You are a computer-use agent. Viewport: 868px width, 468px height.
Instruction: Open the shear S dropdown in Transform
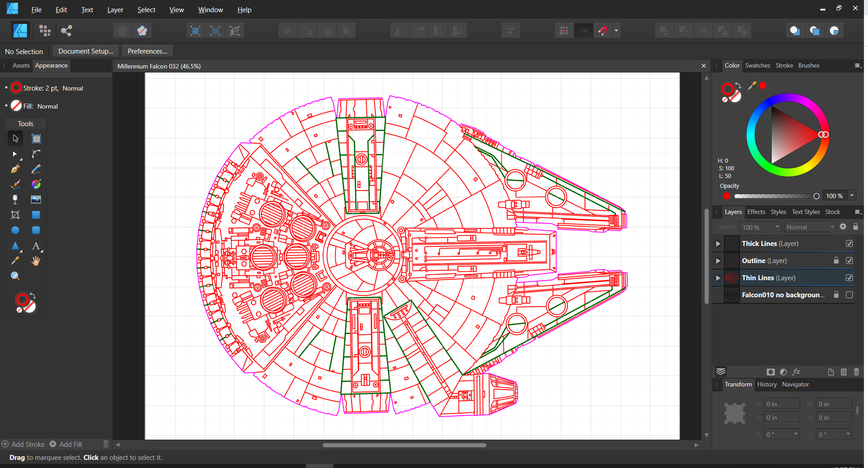click(x=848, y=434)
